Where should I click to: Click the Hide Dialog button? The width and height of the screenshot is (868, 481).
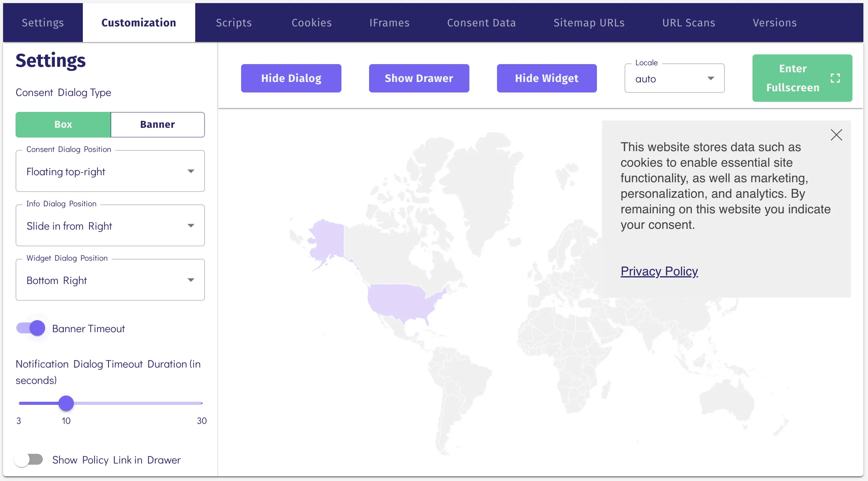[x=291, y=78]
